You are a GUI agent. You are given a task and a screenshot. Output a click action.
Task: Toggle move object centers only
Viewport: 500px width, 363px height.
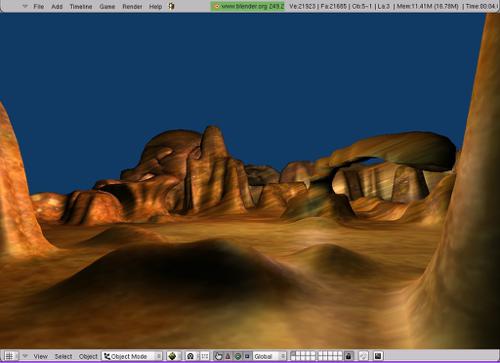[205, 356]
